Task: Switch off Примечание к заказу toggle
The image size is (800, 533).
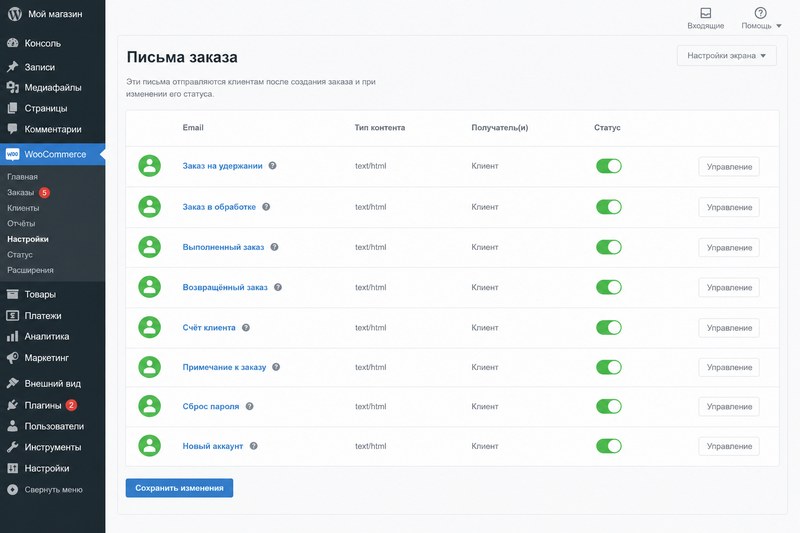Action: (609, 367)
